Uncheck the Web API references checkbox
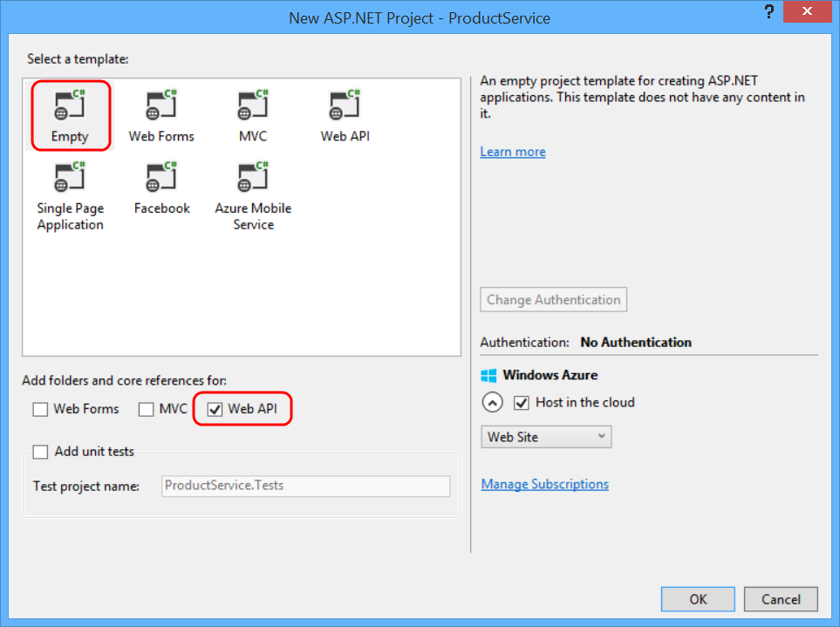This screenshot has height=627, width=840. point(215,409)
